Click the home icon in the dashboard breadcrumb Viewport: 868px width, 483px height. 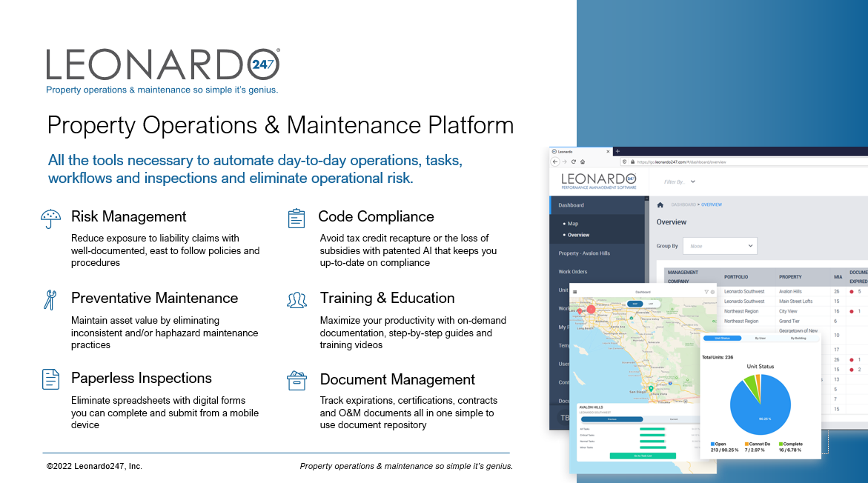(x=660, y=204)
